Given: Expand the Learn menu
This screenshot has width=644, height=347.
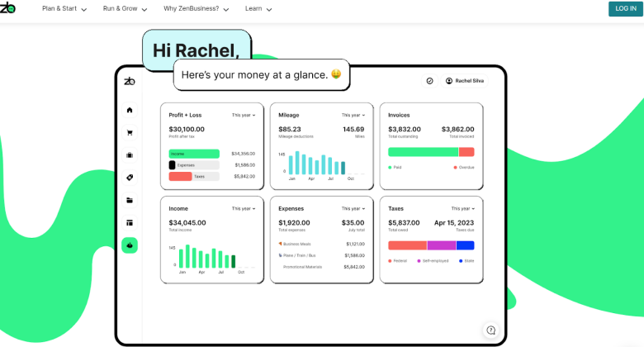Looking at the screenshot, I should tap(258, 8).
